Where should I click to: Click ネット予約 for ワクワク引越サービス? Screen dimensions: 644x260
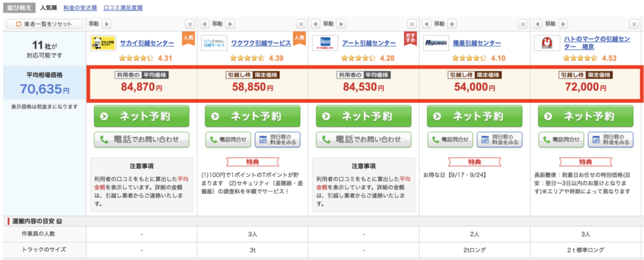pyautogui.click(x=253, y=116)
